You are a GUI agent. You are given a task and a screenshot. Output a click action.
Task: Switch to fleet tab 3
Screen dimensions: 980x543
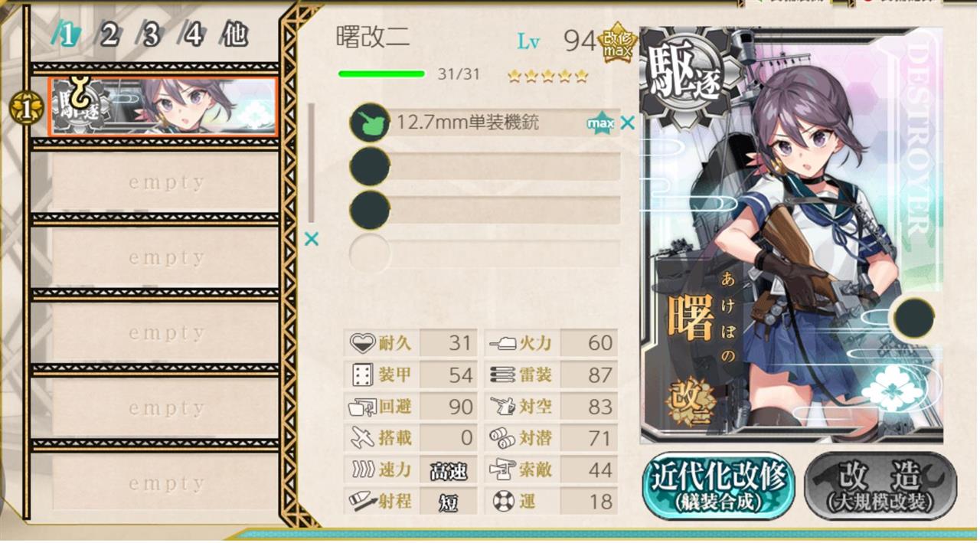click(x=151, y=34)
